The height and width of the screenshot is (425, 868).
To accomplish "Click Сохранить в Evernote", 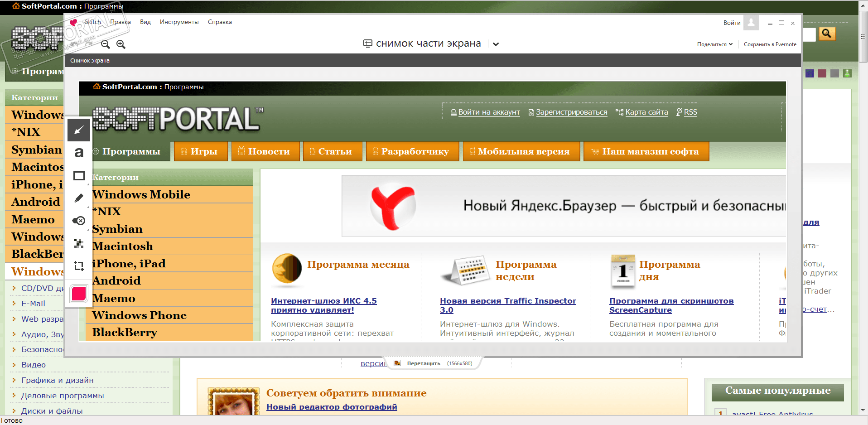I will [770, 44].
